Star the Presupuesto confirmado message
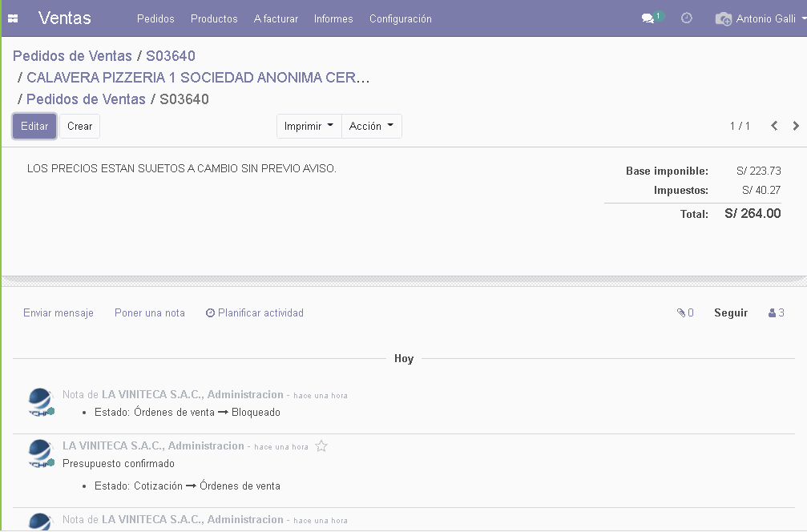The width and height of the screenshot is (807, 532). click(321, 446)
